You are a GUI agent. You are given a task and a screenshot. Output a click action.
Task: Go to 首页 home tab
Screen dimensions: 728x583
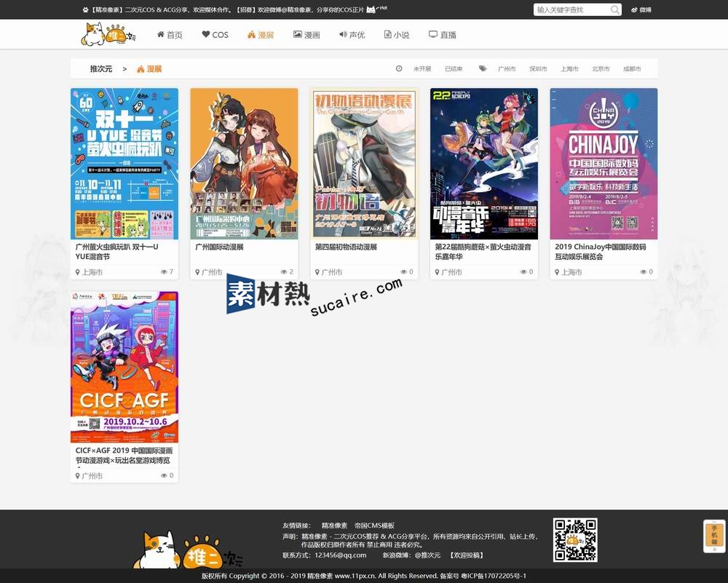(170, 35)
